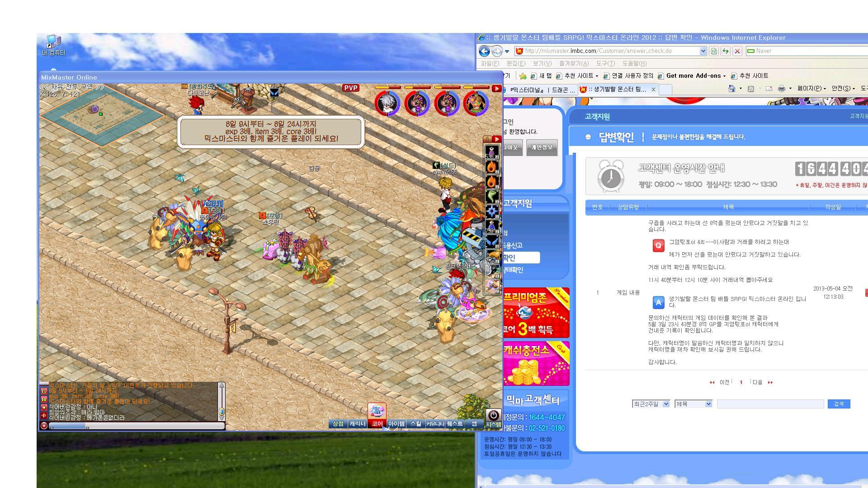868x488 pixels.
Task: Open the 제목 search type dropdown
Action: tap(693, 404)
